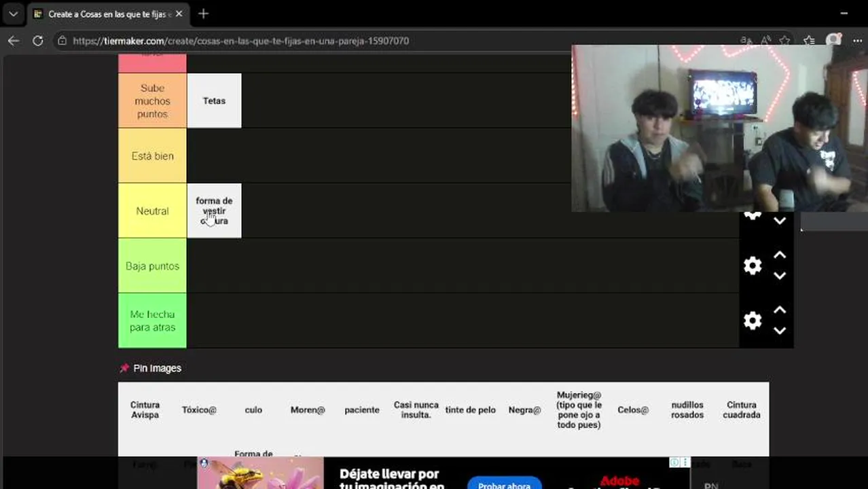
Task: Close the TierMaker browser tab
Action: (179, 14)
